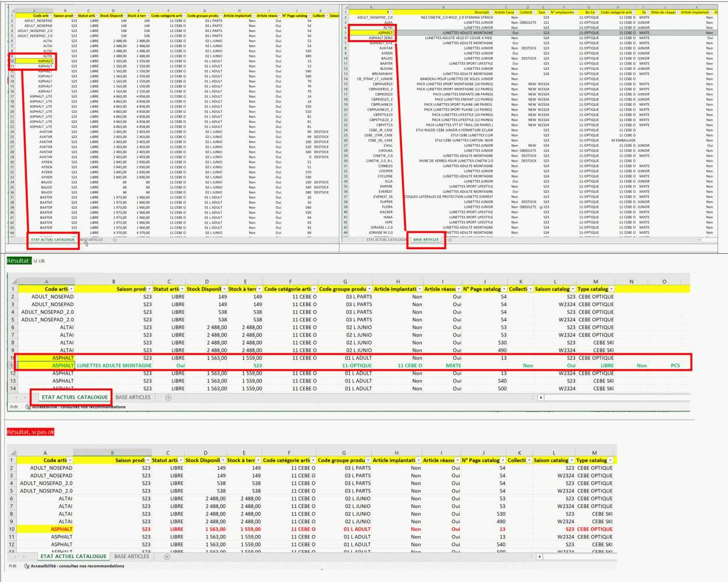Open 'Saison catalog' filter in 'si ok' sheet
The width and height of the screenshot is (728, 582).
point(573,289)
